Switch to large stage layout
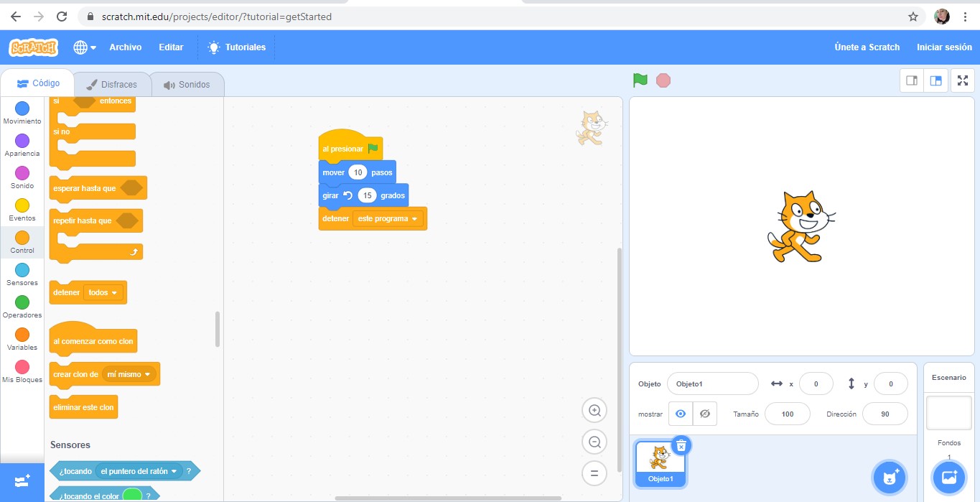 tap(936, 80)
